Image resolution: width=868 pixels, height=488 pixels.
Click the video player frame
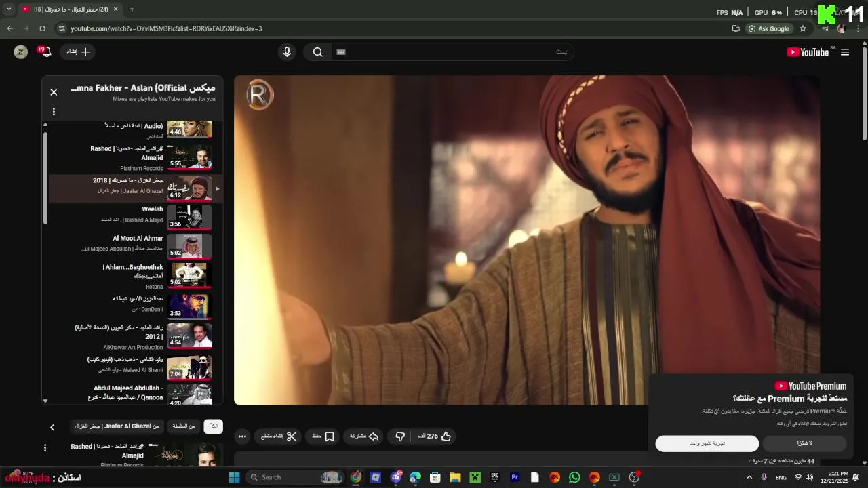pos(527,240)
